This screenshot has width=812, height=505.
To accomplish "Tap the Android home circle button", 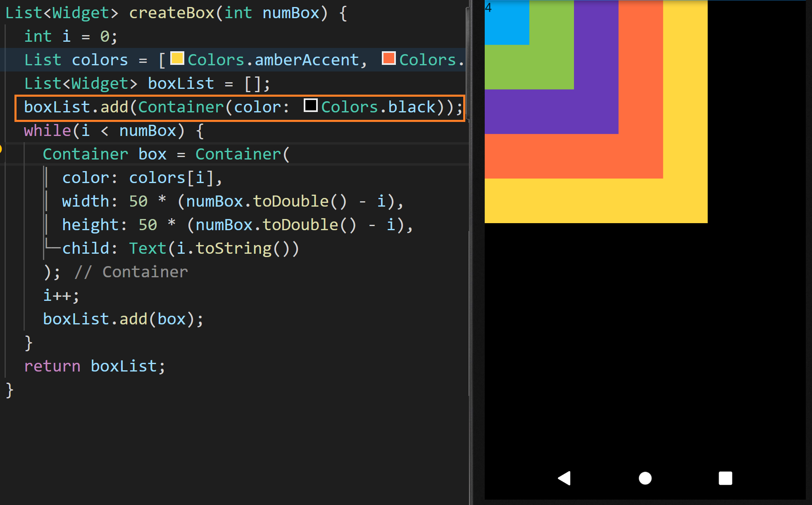I will [645, 478].
